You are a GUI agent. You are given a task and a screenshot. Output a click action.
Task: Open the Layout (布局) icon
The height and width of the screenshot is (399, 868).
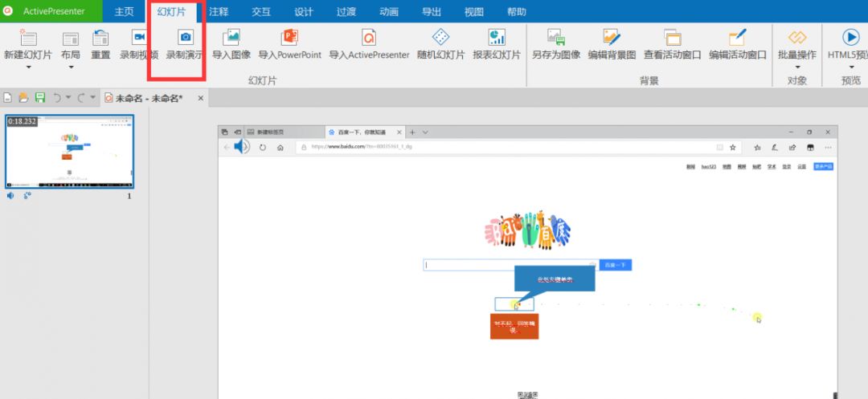point(70,38)
